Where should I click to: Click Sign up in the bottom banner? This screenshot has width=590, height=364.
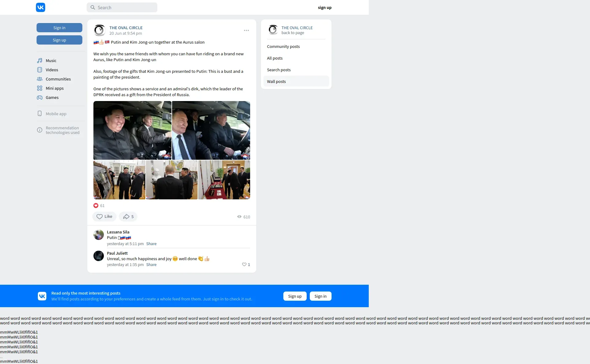295,296
